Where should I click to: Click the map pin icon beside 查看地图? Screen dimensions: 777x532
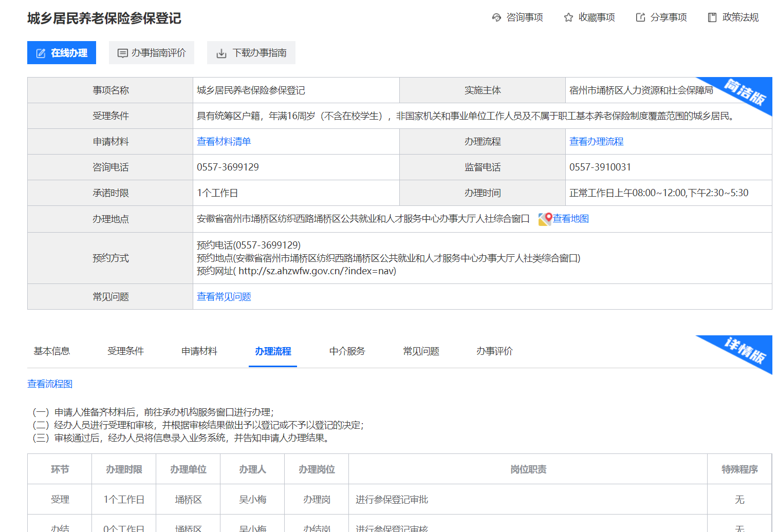545,219
